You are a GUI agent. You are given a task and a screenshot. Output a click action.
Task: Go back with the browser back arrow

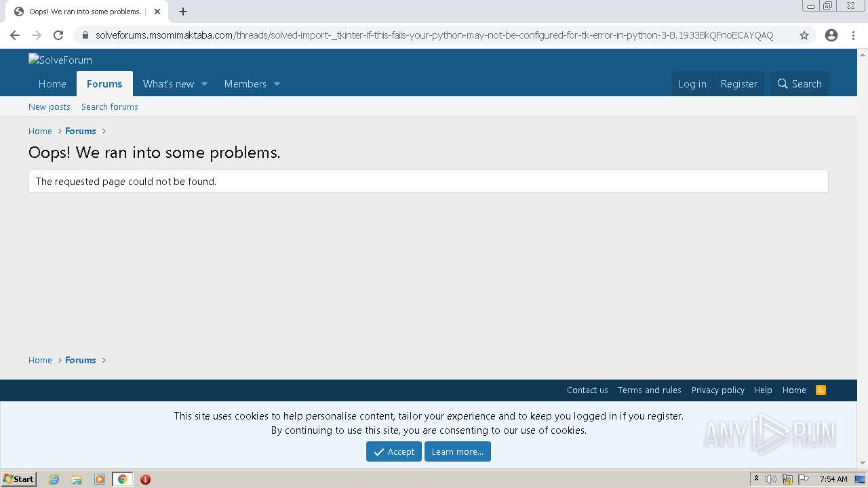(x=15, y=35)
